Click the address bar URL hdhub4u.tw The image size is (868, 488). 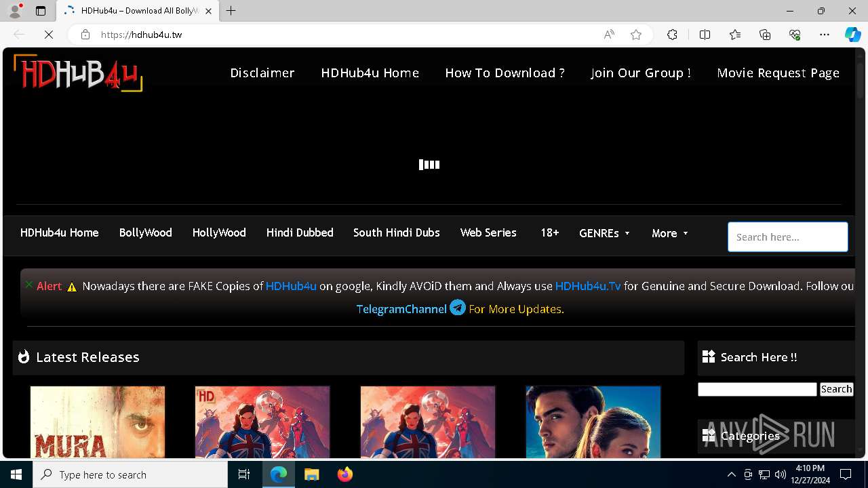[141, 35]
